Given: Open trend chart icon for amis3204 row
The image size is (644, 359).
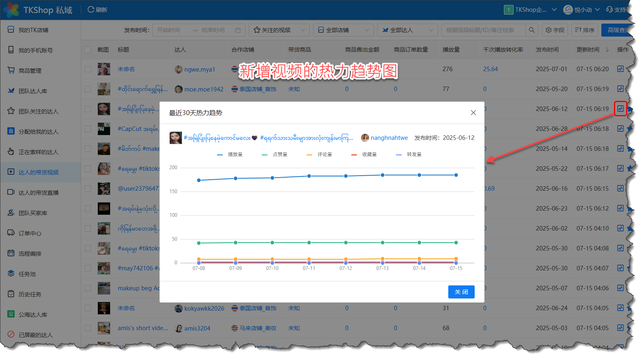Looking at the screenshot, I should 620,328.
